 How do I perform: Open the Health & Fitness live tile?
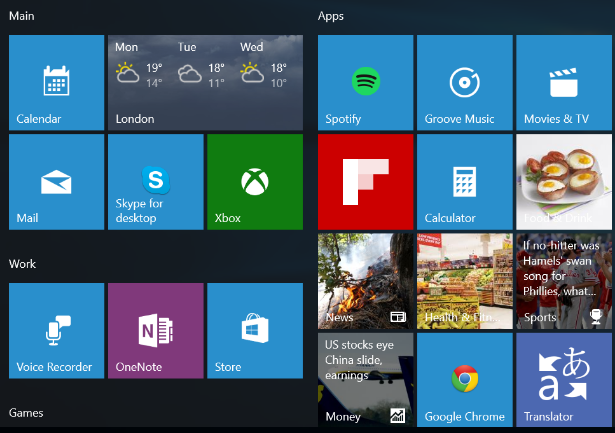[x=465, y=281]
